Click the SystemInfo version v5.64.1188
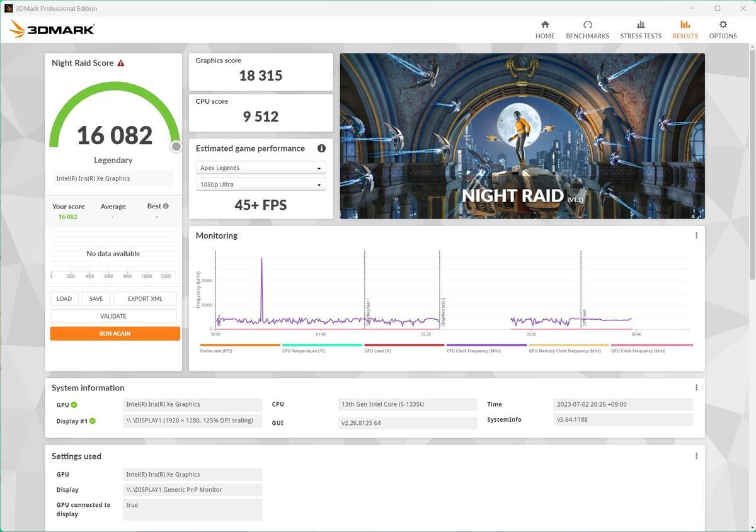This screenshot has width=756, height=532. [x=623, y=419]
